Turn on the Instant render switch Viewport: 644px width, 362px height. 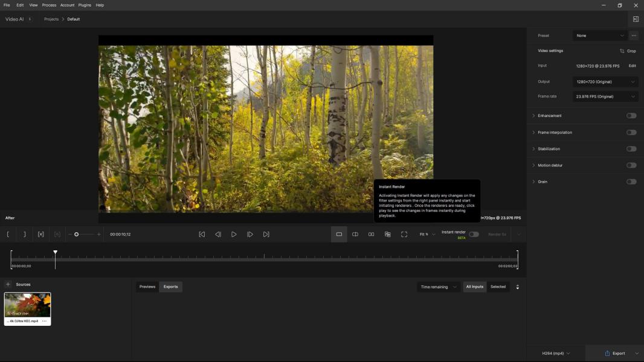[x=474, y=235]
